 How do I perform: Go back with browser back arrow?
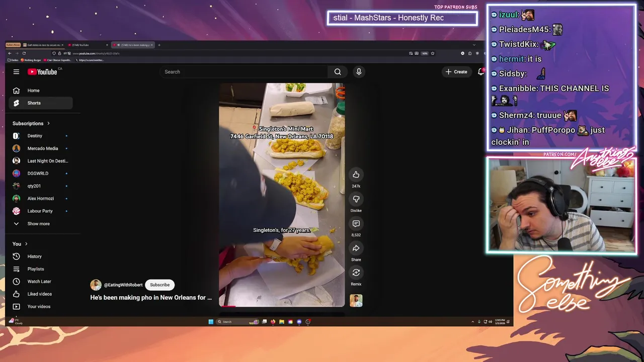10,53
